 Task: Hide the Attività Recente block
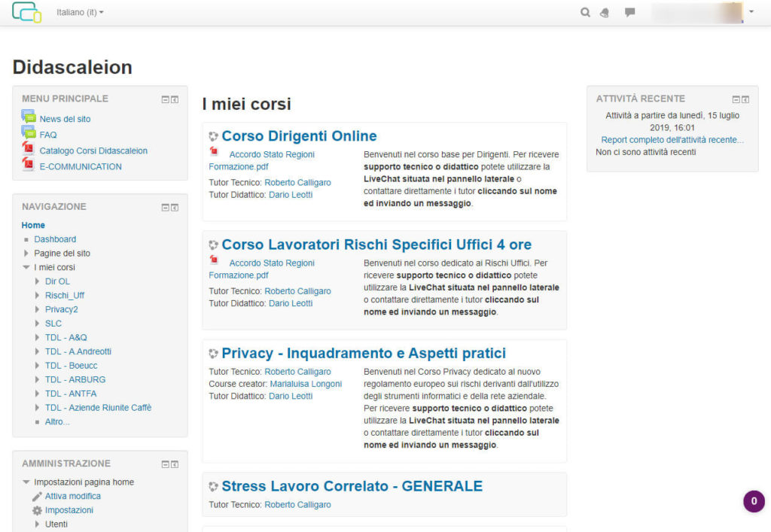tap(736, 99)
